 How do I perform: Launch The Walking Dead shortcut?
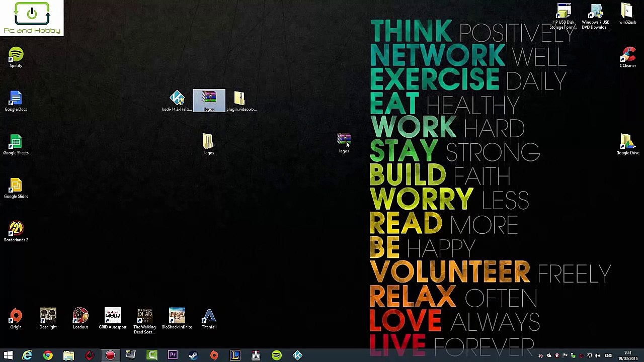click(x=144, y=321)
